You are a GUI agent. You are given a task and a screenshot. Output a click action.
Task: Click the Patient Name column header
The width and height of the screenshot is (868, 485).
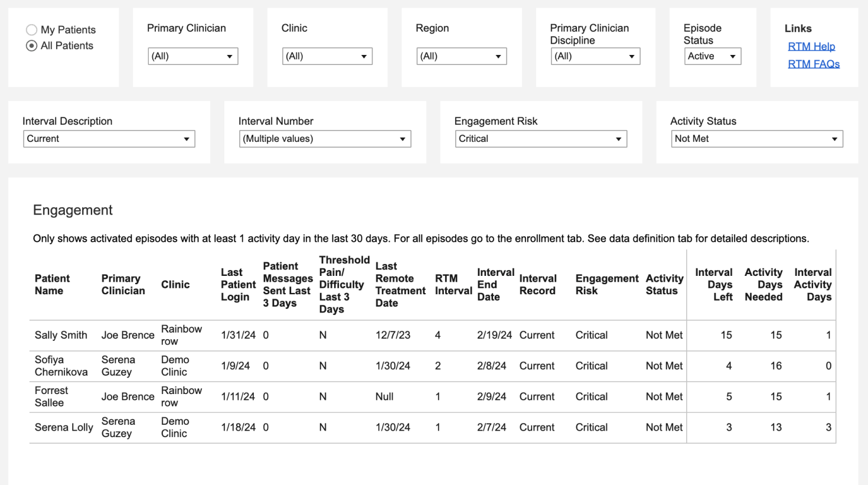tap(52, 285)
